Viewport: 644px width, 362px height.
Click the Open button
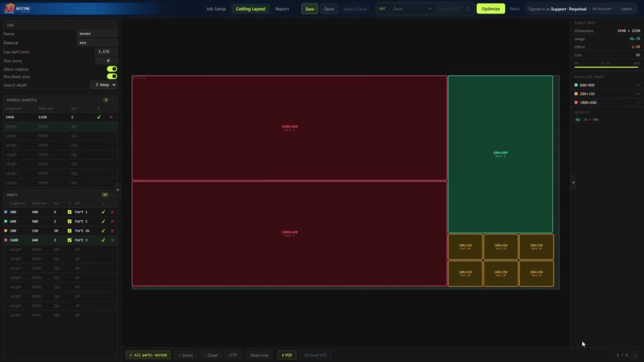tap(329, 9)
